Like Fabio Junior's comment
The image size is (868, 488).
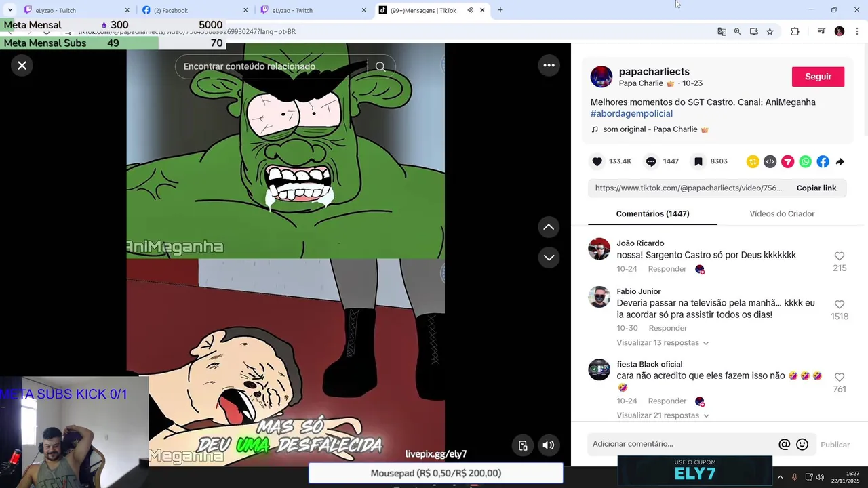point(840,304)
